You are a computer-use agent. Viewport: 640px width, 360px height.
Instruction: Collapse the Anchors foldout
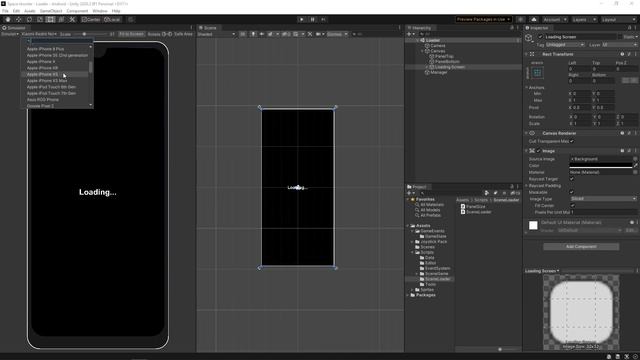527,87
